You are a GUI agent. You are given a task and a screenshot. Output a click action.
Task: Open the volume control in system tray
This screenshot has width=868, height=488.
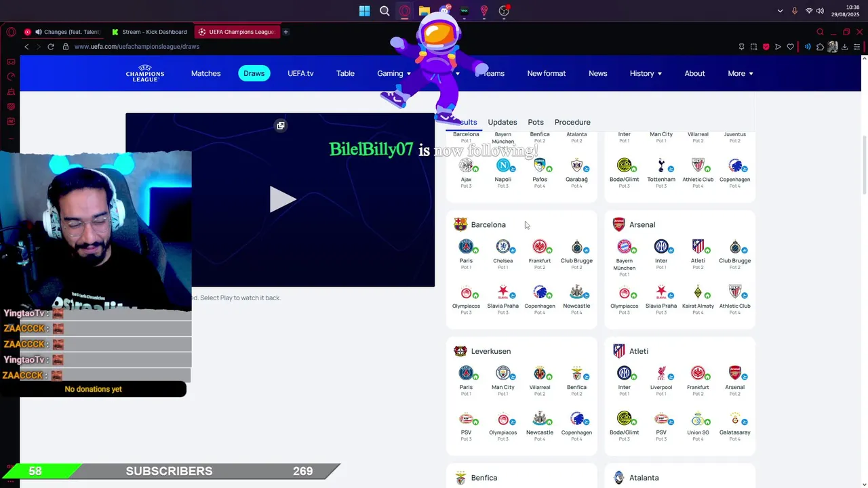point(820,11)
